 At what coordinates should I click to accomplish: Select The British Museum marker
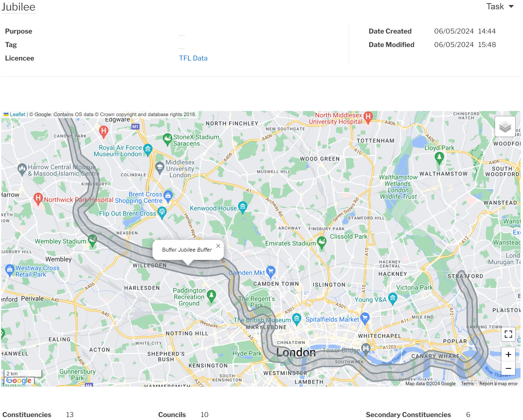click(x=297, y=320)
